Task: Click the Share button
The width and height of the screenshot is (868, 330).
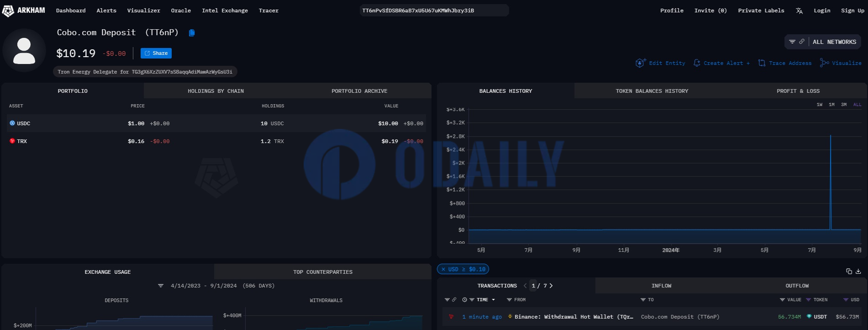Action: [x=156, y=53]
